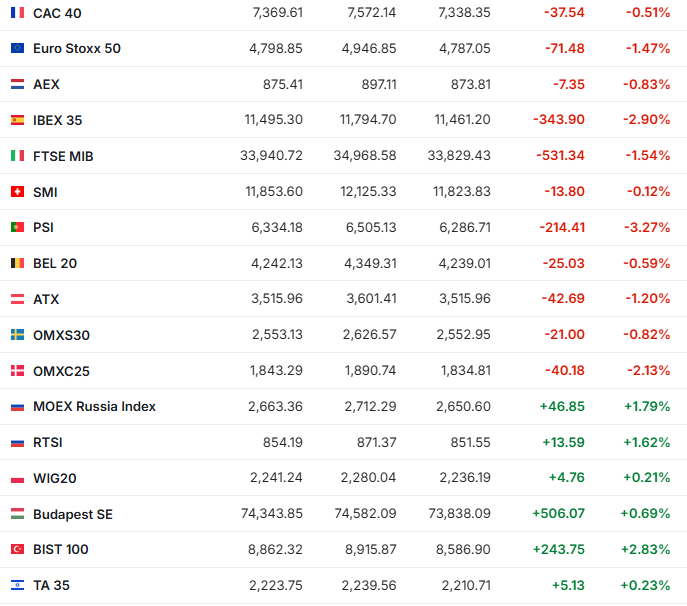Click the OMXC25 index name
687x606 pixels.
tap(61, 371)
